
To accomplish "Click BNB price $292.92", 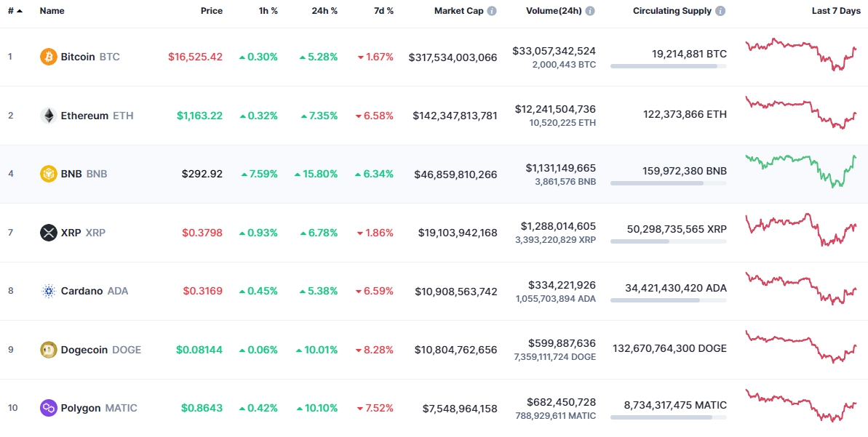I will pyautogui.click(x=202, y=174).
